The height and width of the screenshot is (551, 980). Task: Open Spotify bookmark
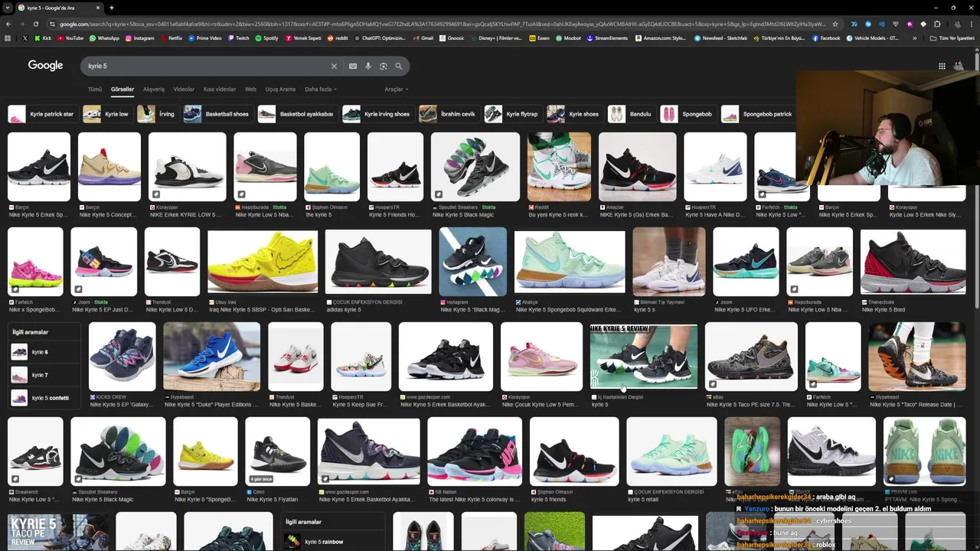(x=266, y=37)
